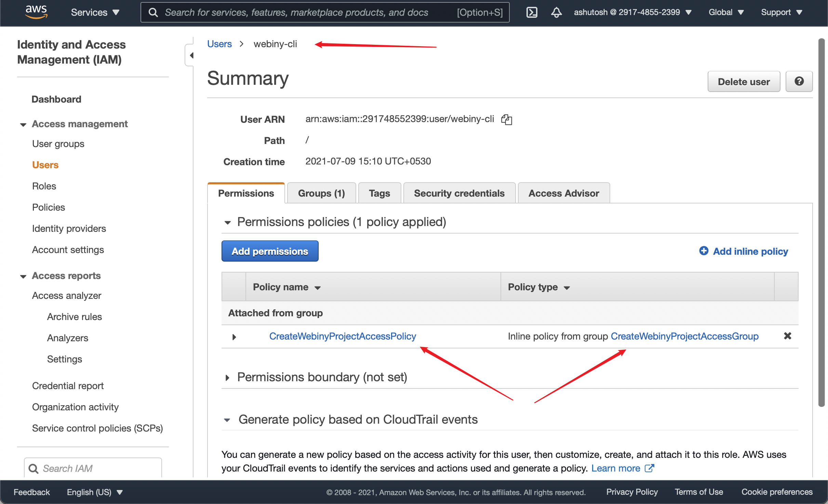Open the notifications bell
The height and width of the screenshot is (504, 828).
(556, 12)
